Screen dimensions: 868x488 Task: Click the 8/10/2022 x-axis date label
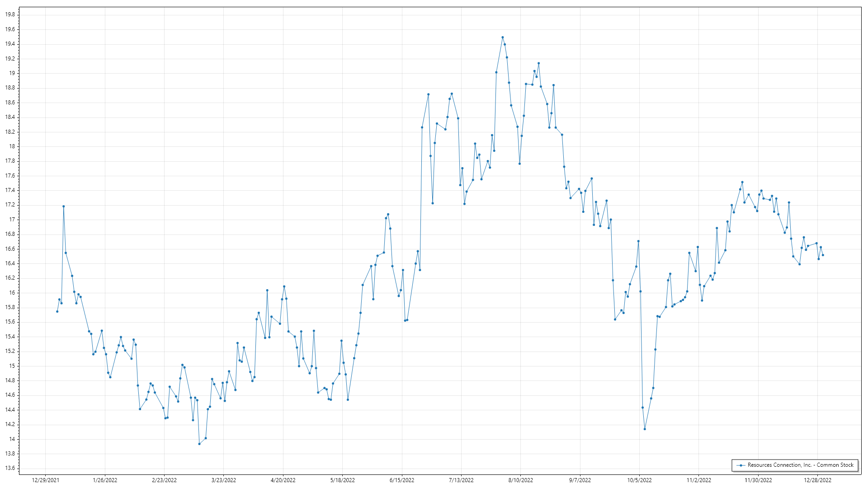pyautogui.click(x=520, y=480)
